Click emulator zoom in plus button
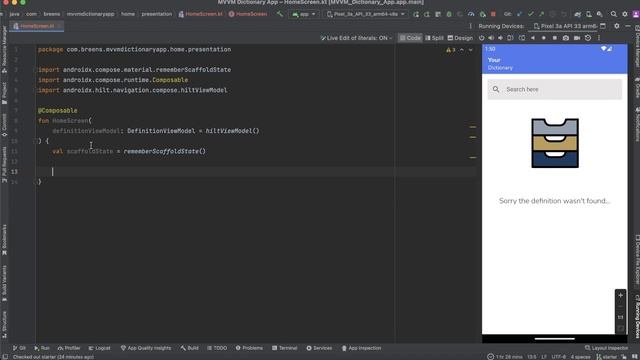 (x=620, y=295)
